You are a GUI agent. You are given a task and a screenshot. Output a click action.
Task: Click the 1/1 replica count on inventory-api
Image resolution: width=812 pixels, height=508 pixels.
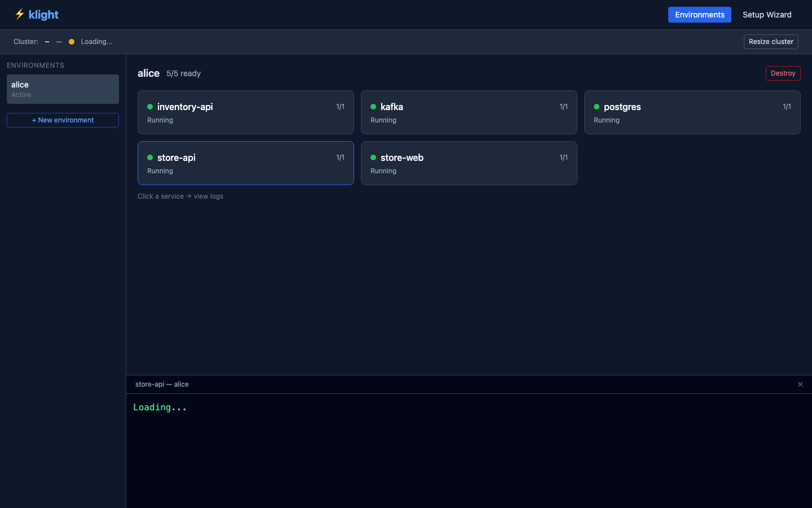[x=340, y=107]
